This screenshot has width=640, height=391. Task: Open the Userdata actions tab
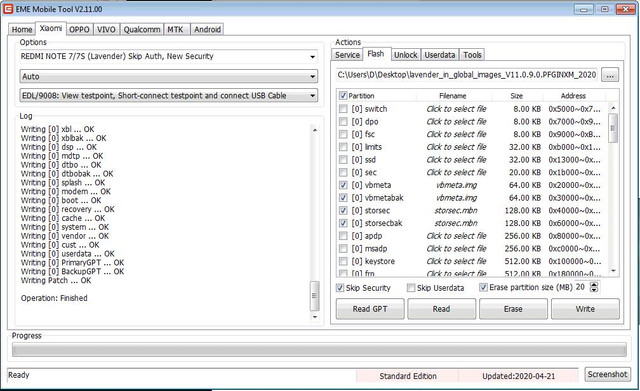coord(440,55)
